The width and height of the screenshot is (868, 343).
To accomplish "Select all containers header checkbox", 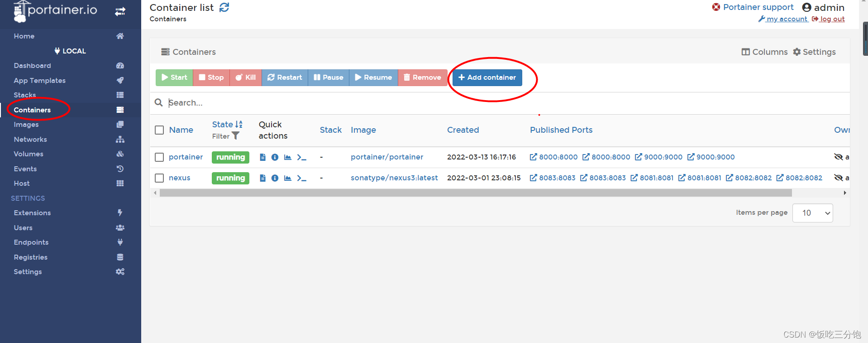I will tap(159, 130).
